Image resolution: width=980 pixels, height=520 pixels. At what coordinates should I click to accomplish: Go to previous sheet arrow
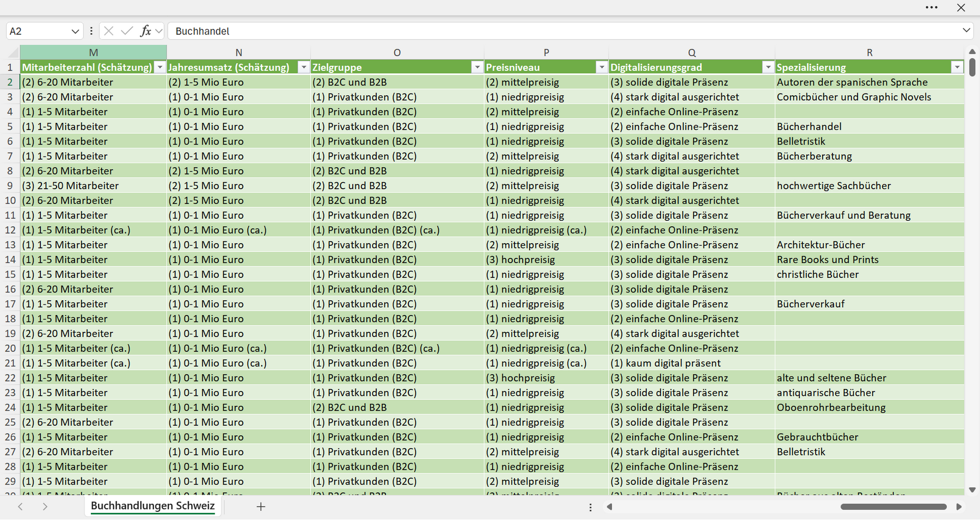(x=20, y=506)
